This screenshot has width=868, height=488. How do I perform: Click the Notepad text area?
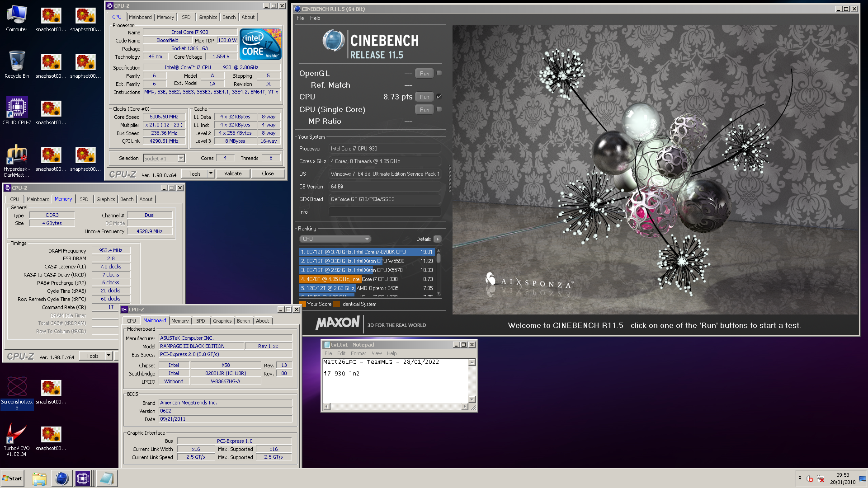[x=396, y=380]
